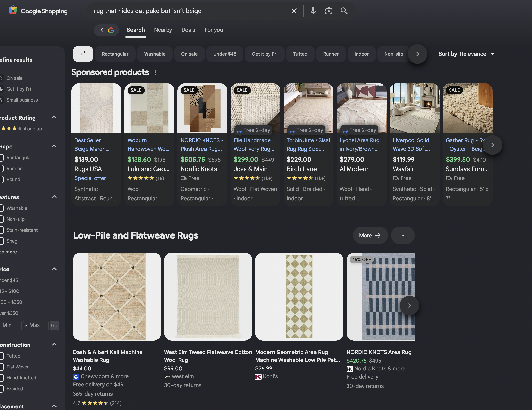Click the $ Min price input field
This screenshot has height=410, width=532.
(x=11, y=325)
